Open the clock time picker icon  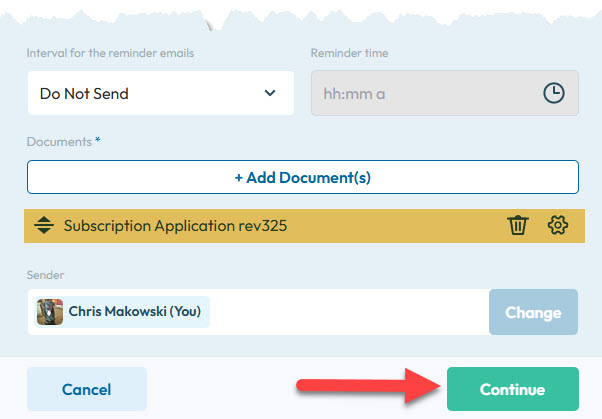tap(553, 93)
